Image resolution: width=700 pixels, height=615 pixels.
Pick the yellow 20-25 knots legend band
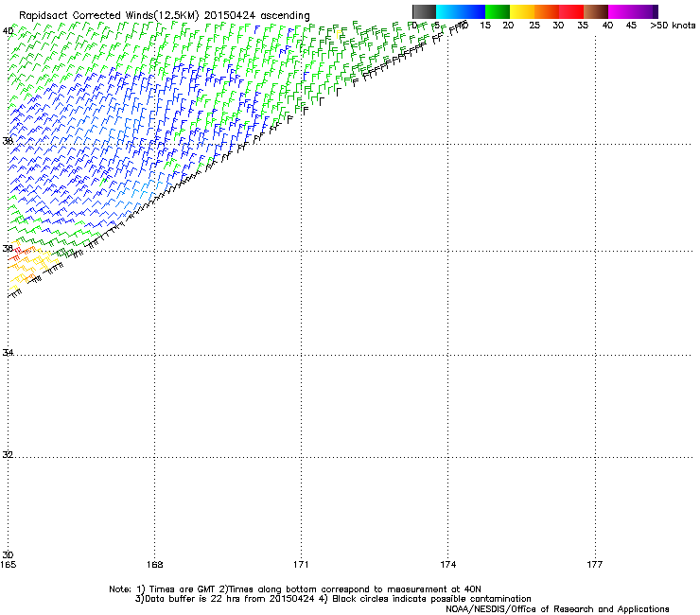tap(522, 11)
